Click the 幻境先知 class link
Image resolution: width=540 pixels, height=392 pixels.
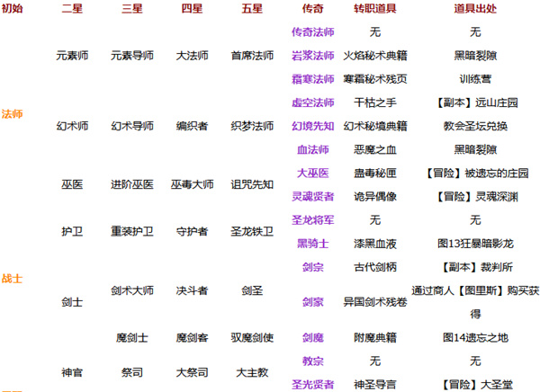coord(313,126)
